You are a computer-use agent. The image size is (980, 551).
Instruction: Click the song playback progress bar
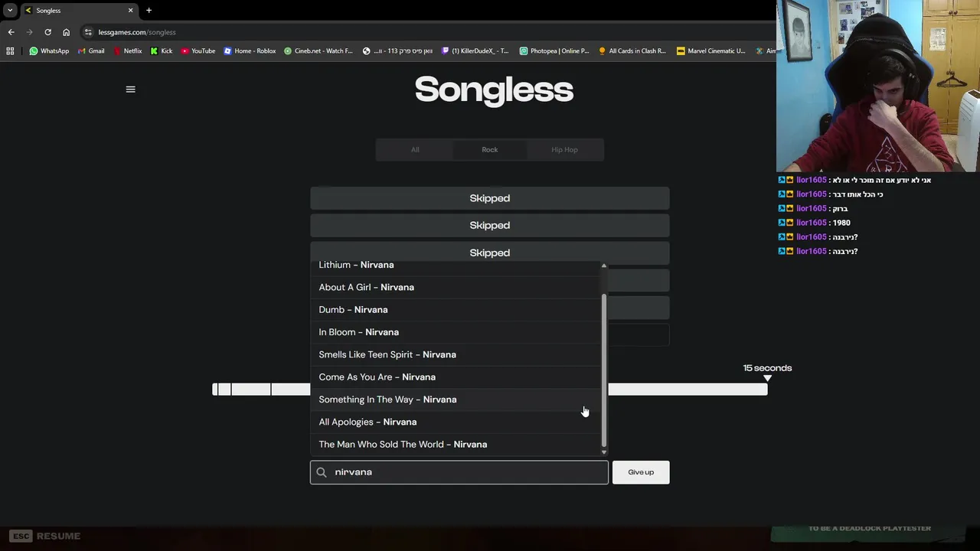[490, 390]
